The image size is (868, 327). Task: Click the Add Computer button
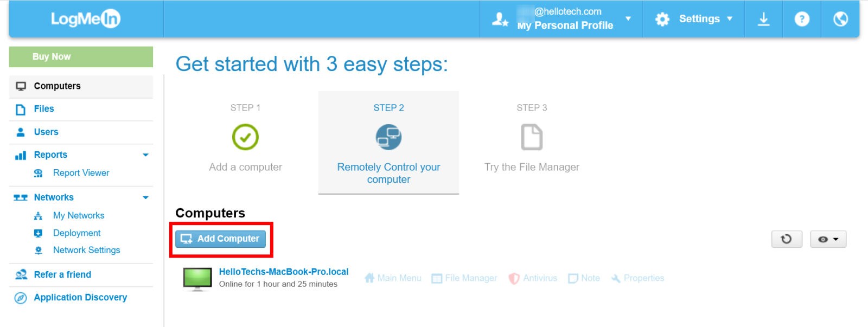[220, 239]
